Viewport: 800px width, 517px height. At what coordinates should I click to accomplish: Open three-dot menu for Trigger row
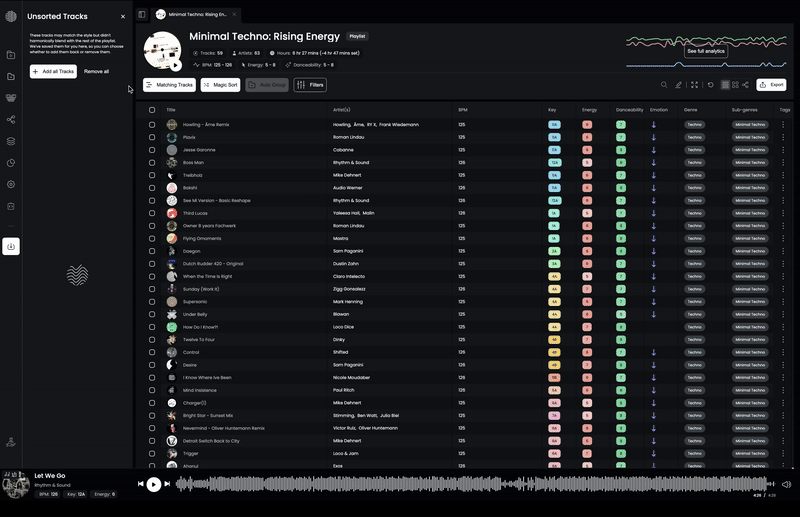pos(783,453)
